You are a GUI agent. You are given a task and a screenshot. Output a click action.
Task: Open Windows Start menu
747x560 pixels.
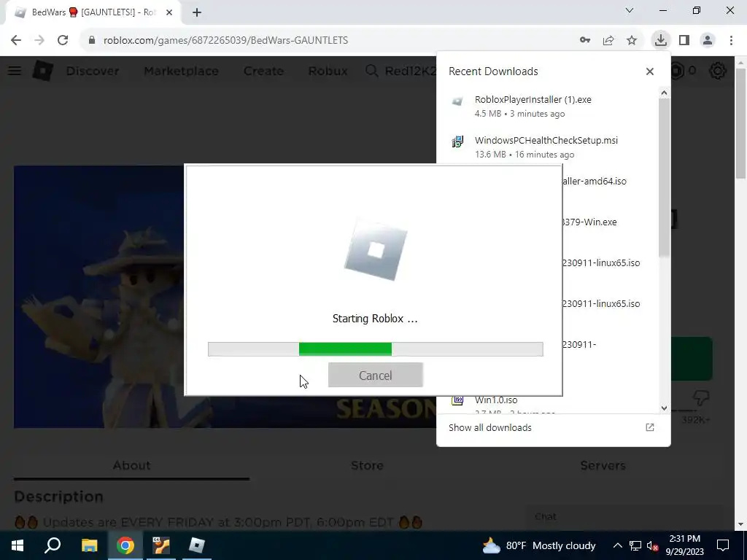[18, 545]
